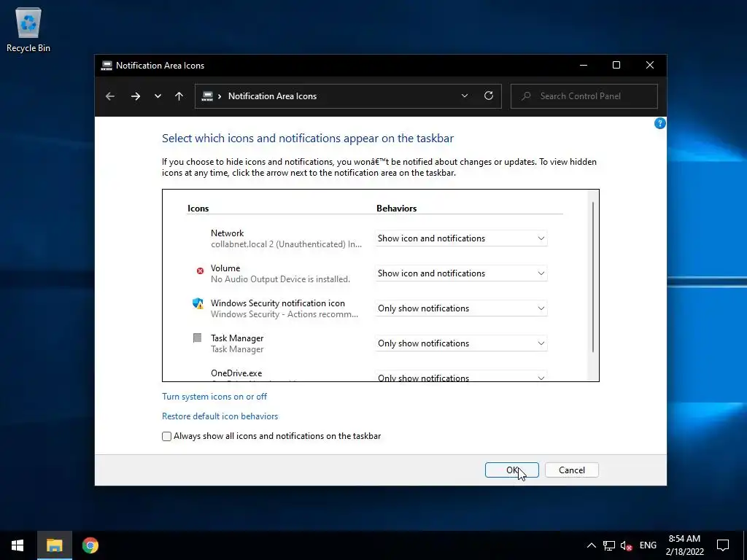Image resolution: width=747 pixels, height=560 pixels.
Task: Expand the address bar history dropdown
Action: pyautogui.click(x=465, y=96)
